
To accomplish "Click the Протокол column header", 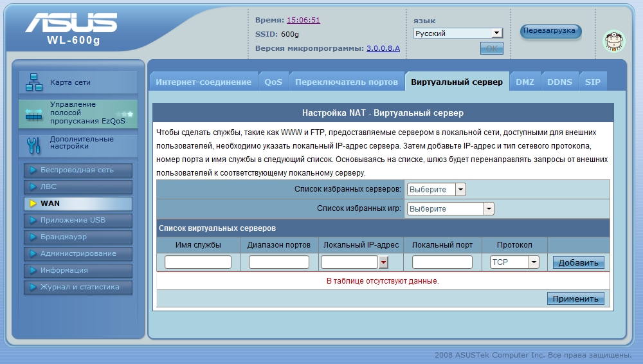I will [514, 245].
